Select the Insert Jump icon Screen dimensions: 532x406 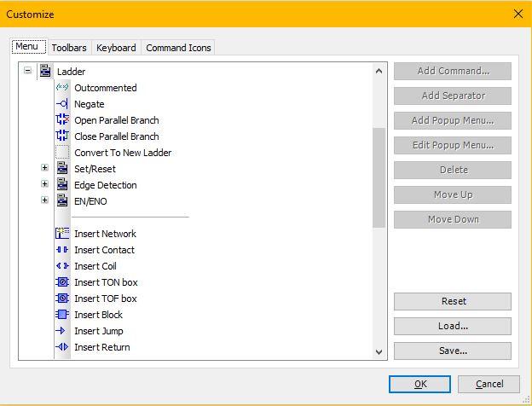coord(62,331)
